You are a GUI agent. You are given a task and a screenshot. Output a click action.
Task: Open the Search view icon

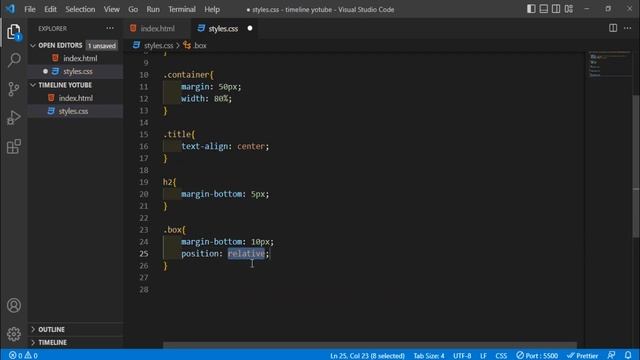coord(14,60)
